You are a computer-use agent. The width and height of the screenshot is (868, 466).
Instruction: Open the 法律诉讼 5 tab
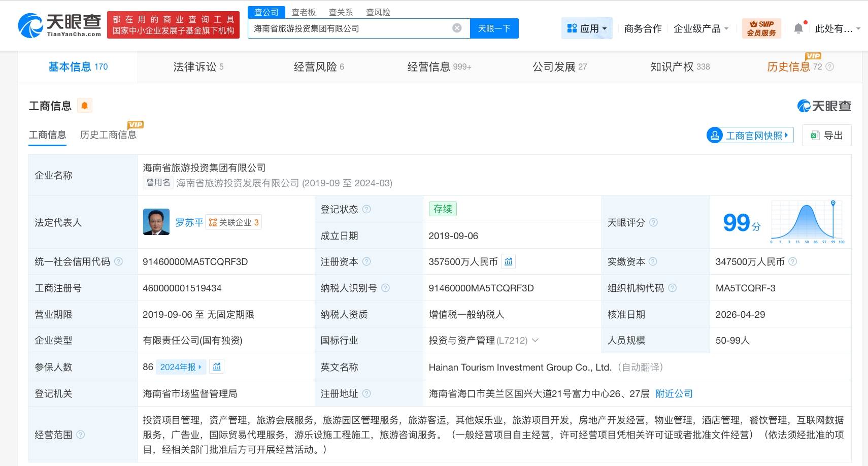click(198, 66)
